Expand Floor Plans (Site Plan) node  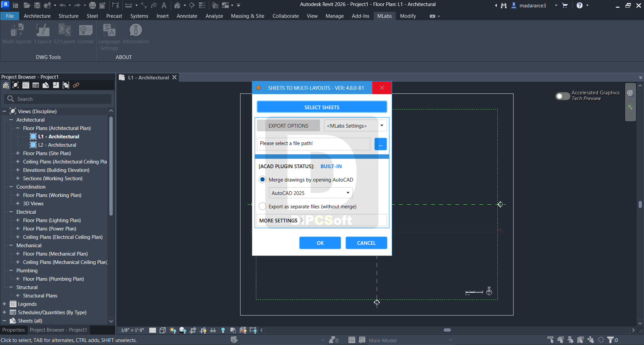(x=18, y=153)
